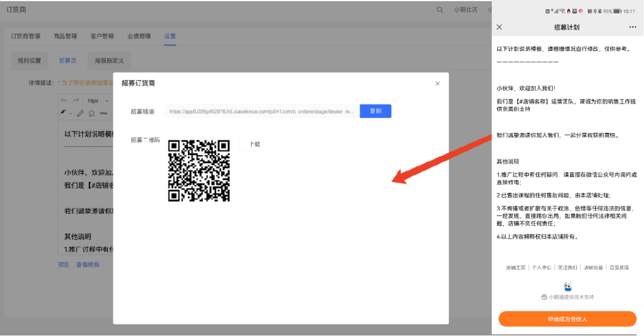Open the 客户管理 menu tab
The height and width of the screenshot is (336, 644).
(x=102, y=36)
